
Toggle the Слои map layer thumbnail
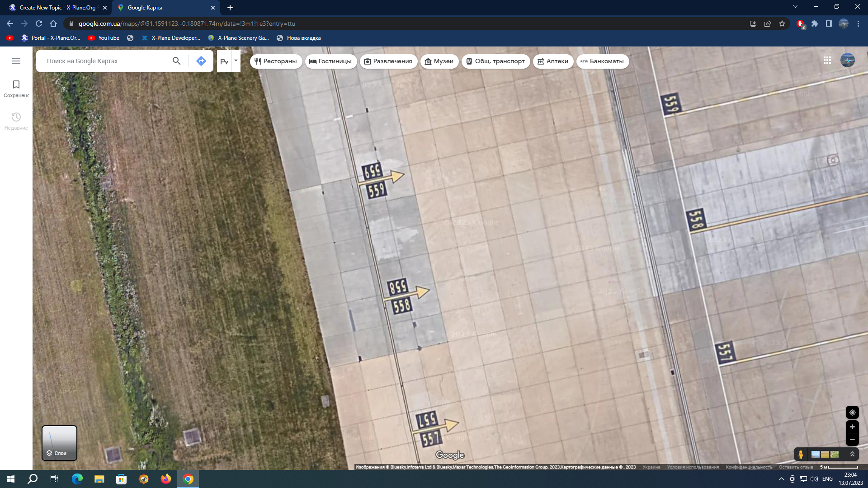(x=59, y=443)
